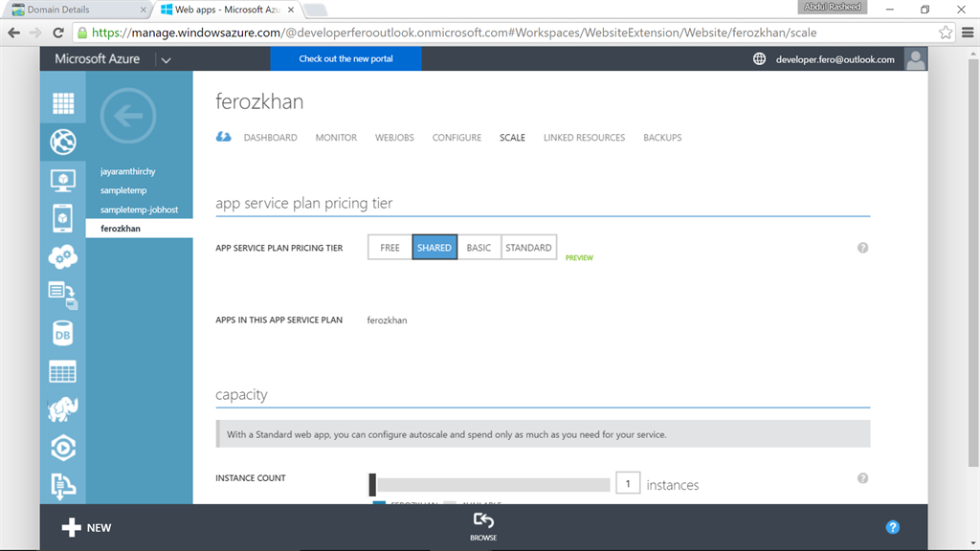Click the page vertical scrollbar
The width and height of the screenshot is (980, 551).
[x=973, y=262]
